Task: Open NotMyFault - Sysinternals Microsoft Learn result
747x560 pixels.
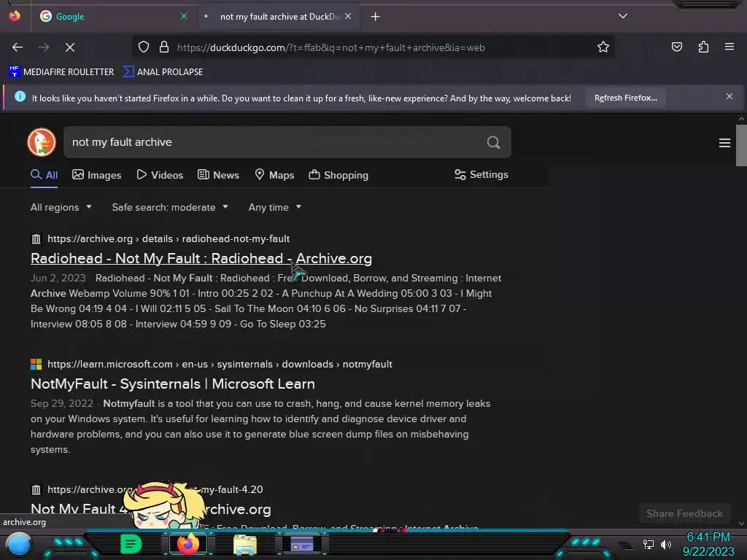Action: click(x=172, y=384)
